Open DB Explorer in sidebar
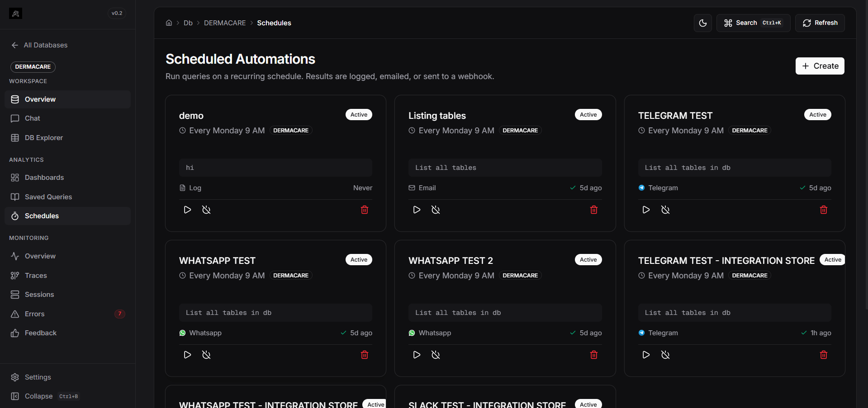868x408 pixels. click(x=67, y=138)
